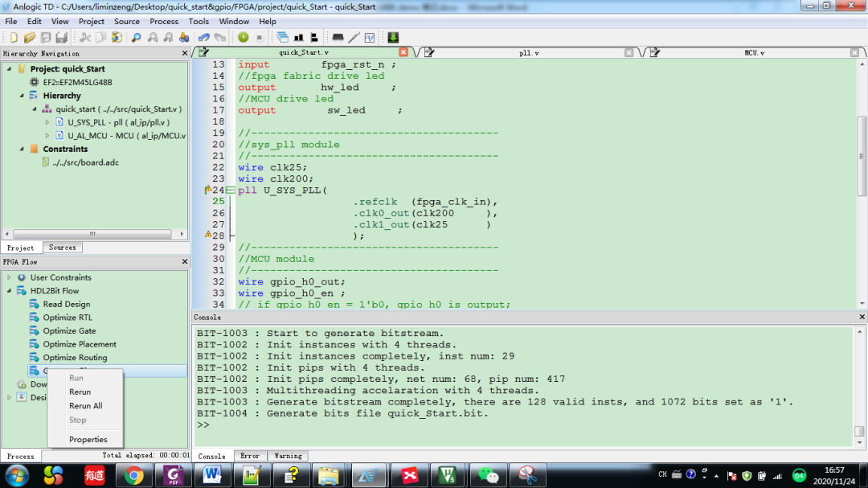Click the green Download arrow toolbar icon
This screenshot has width=868, height=488.
pyautogui.click(x=393, y=38)
